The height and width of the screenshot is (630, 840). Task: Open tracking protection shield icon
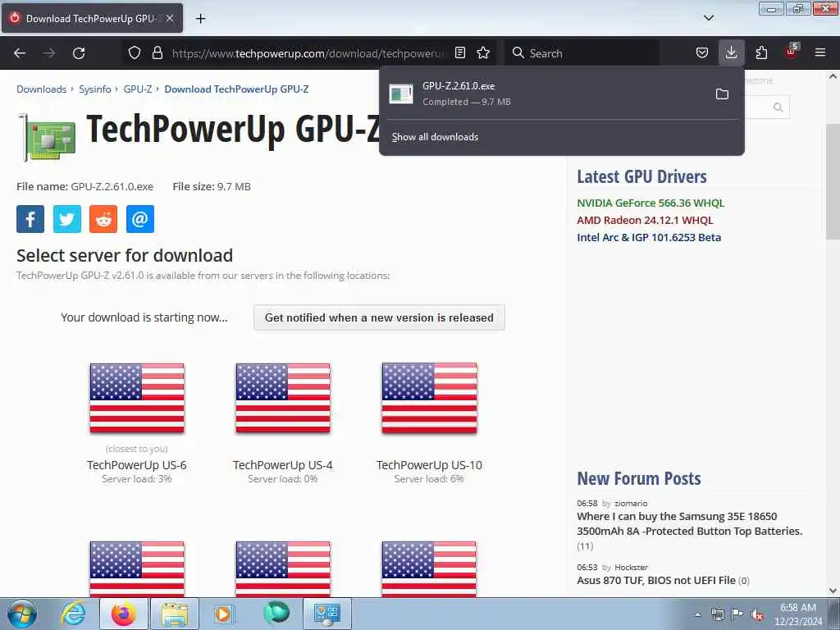[x=135, y=52]
